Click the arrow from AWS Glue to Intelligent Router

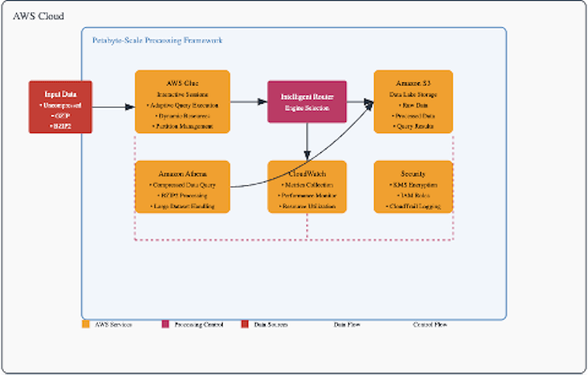point(248,101)
